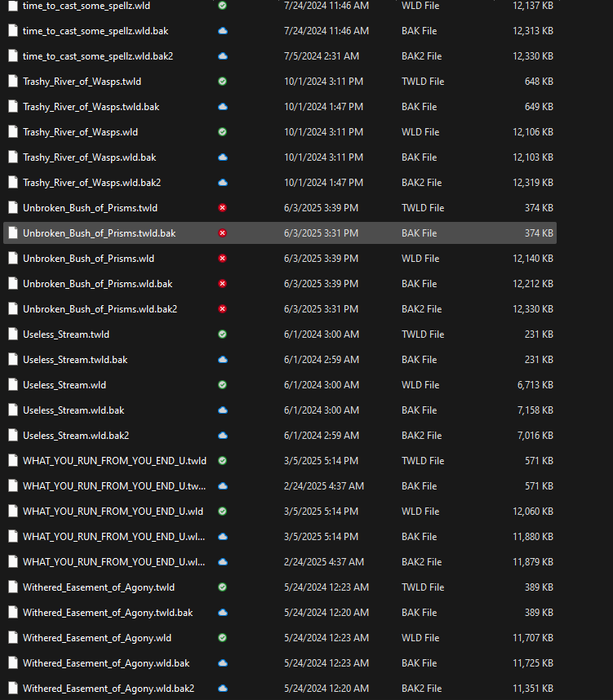Click cloud icon for Trashy_River_of_Wasps.wld.bak2
Image resolution: width=613 pixels, height=700 pixels.
click(223, 183)
